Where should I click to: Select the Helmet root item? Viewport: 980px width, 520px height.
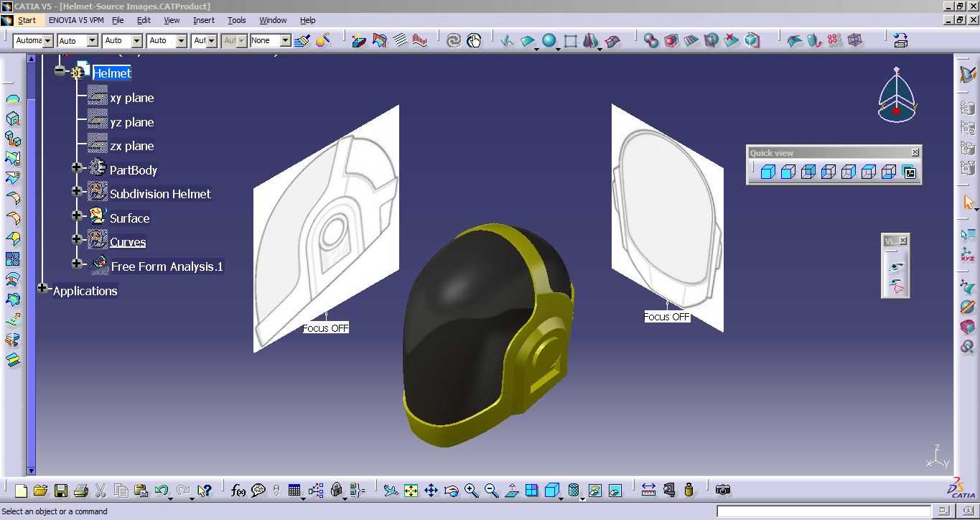tap(112, 73)
